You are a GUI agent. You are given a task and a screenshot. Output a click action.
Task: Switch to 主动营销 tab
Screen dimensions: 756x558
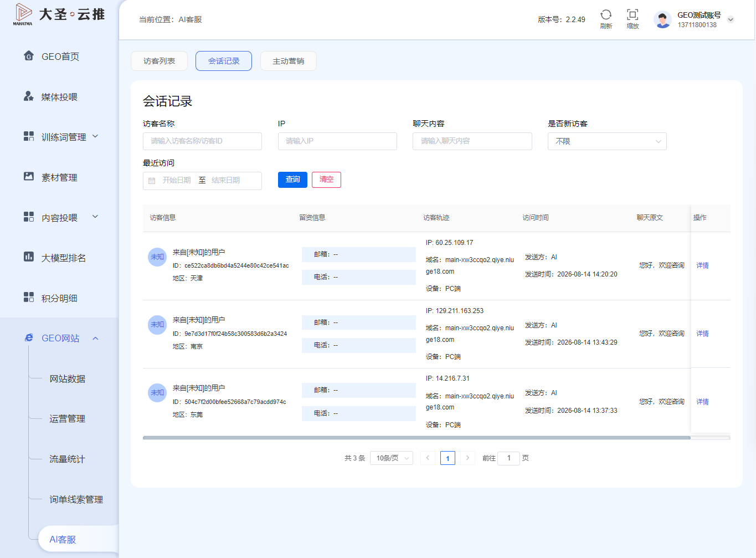point(288,61)
